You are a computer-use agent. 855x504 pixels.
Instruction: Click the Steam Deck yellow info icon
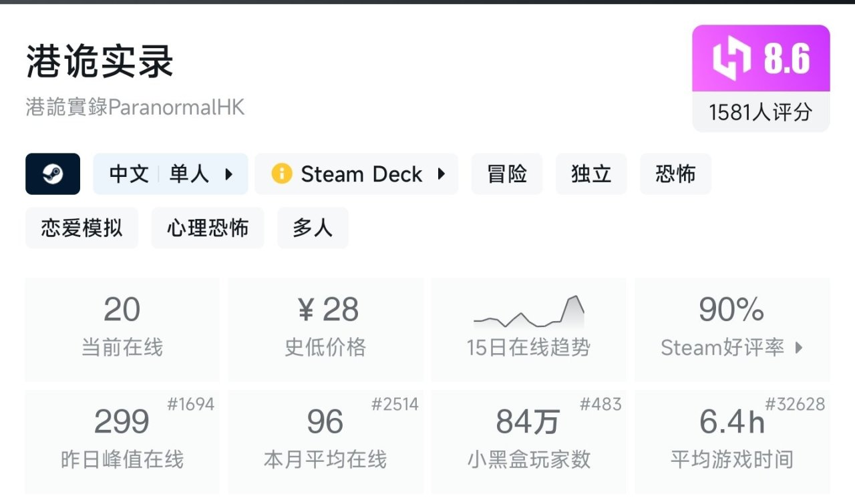(281, 174)
